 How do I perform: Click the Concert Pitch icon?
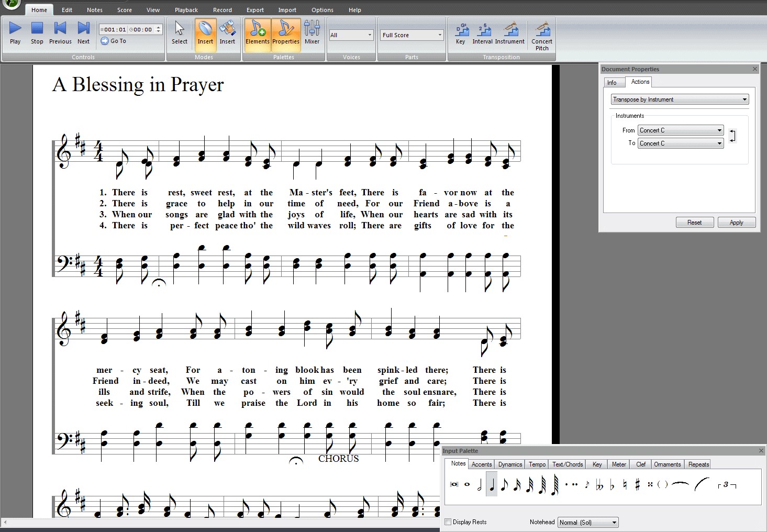pos(541,35)
